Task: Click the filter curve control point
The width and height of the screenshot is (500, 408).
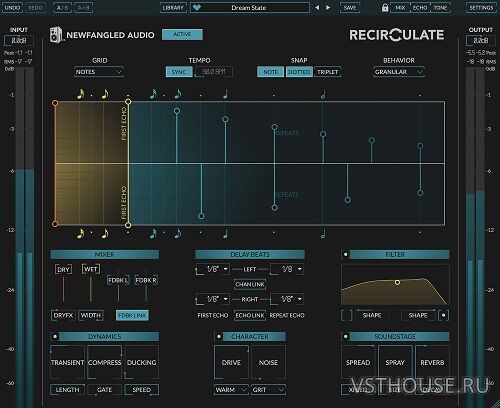Action: 397,282
